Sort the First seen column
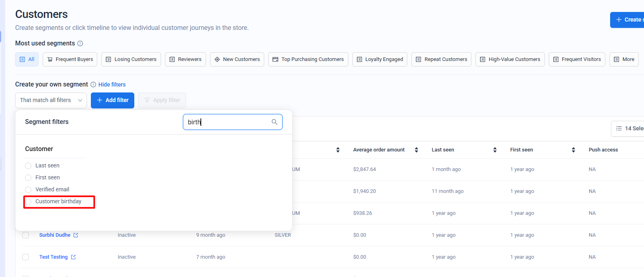 573,150
